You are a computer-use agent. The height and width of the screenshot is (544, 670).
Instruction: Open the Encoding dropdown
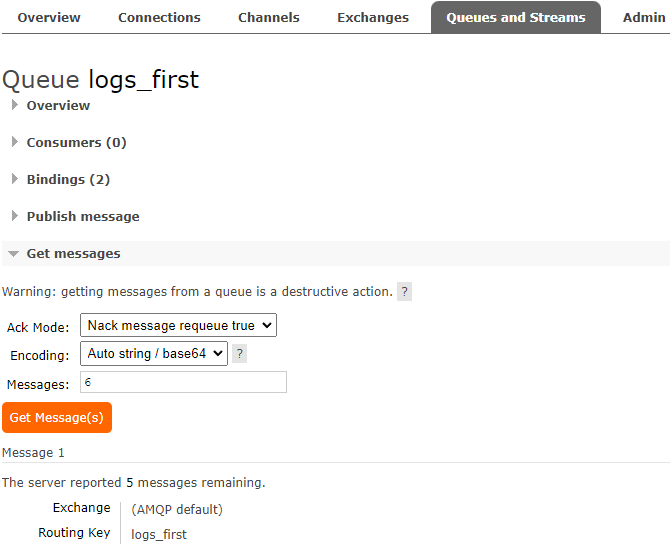point(154,353)
